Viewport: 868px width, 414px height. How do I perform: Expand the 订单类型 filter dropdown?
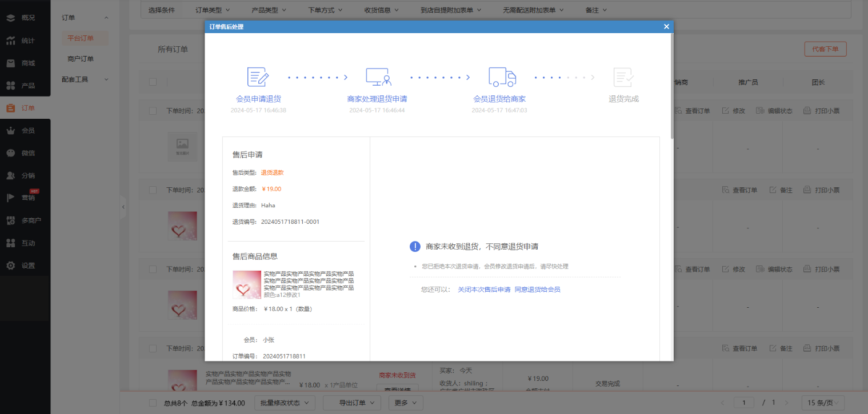212,10
